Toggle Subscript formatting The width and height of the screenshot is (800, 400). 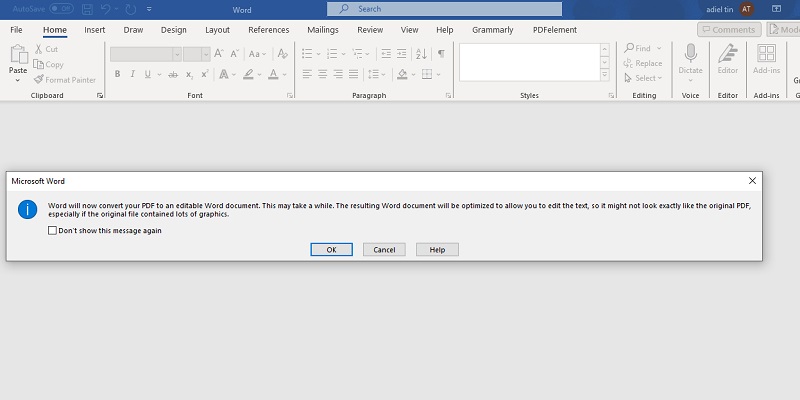tap(189, 74)
